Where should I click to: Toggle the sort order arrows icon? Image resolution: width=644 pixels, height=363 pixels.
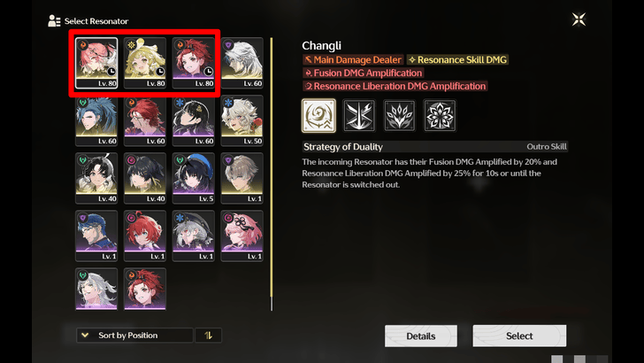[208, 336]
